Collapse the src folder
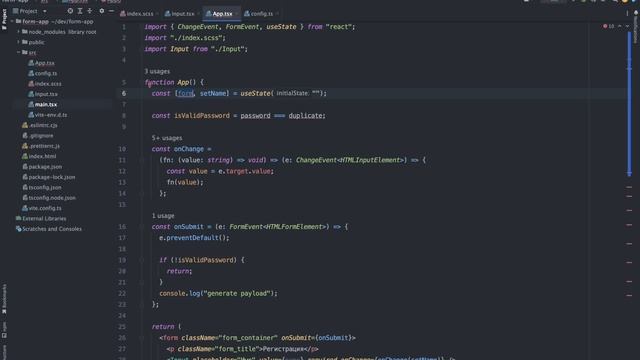Image resolution: width=640 pixels, height=360 pixels. pos(18,52)
